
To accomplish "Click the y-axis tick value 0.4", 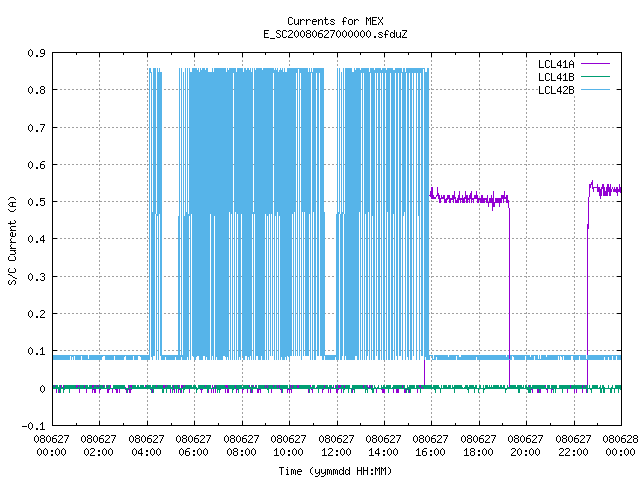I will point(36,239).
